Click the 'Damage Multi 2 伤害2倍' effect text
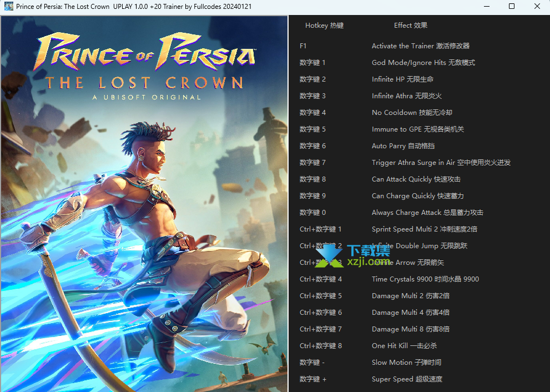 coord(411,296)
